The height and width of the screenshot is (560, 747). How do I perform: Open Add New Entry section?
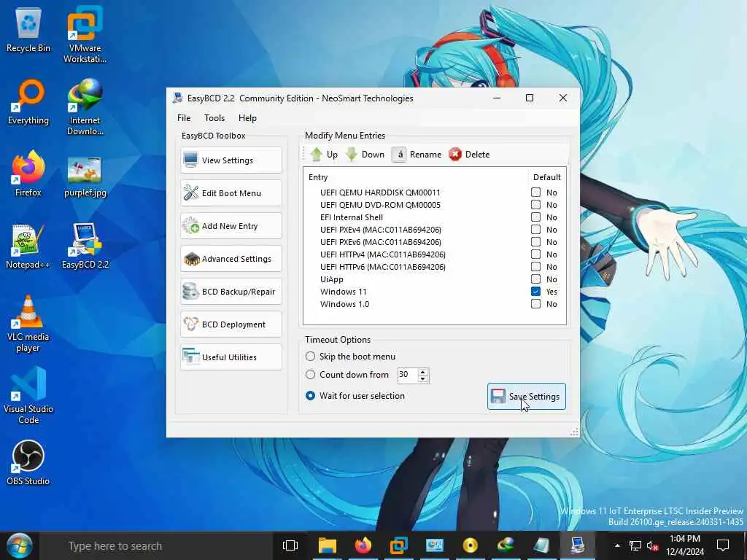pos(231,226)
